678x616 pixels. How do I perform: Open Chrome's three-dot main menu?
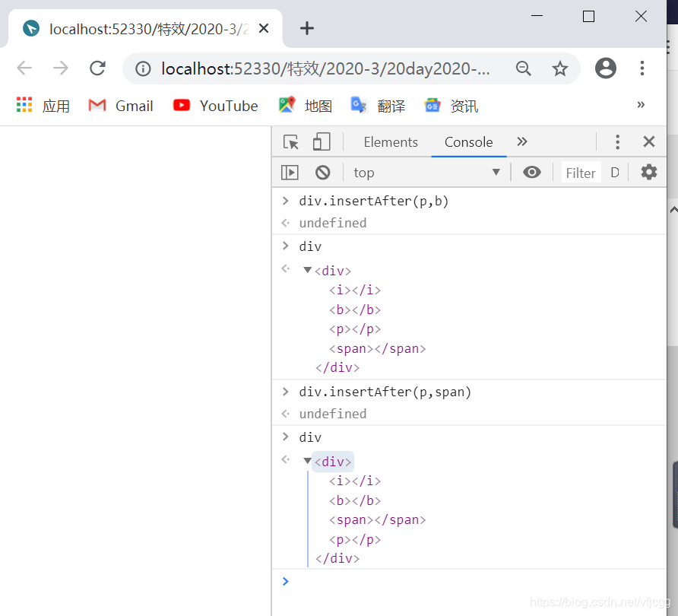click(642, 68)
